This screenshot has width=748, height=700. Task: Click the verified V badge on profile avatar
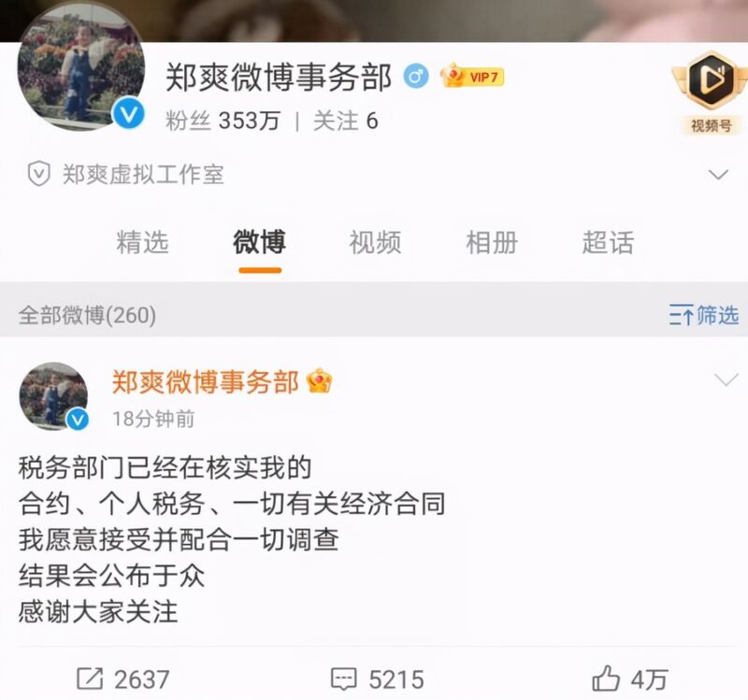pyautogui.click(x=129, y=114)
